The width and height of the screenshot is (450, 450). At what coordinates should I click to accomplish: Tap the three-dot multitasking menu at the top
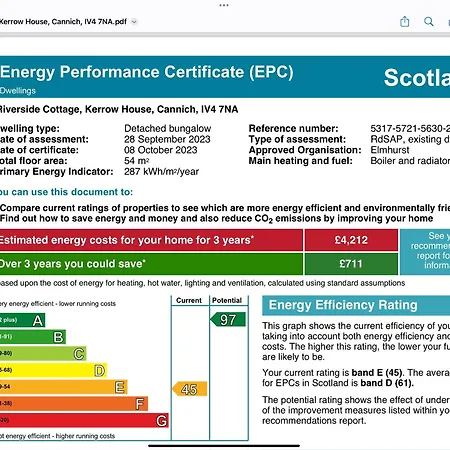(224, 5)
